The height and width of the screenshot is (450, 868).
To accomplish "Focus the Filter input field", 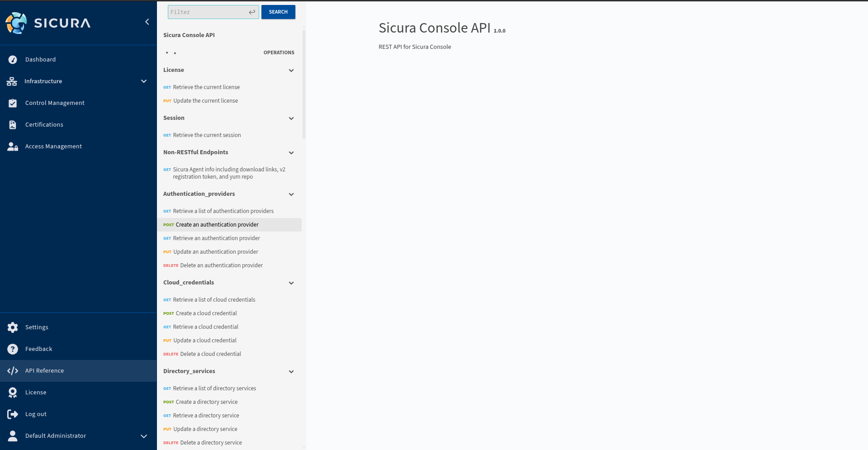I will pyautogui.click(x=207, y=12).
